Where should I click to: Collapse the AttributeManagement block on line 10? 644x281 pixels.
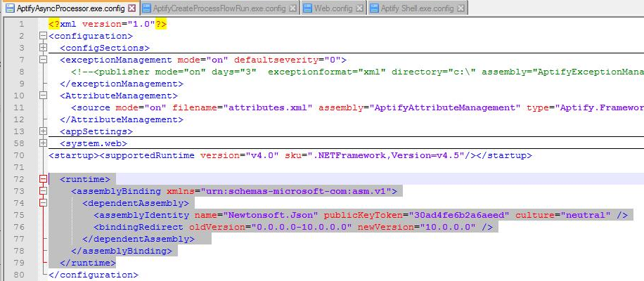point(43,96)
